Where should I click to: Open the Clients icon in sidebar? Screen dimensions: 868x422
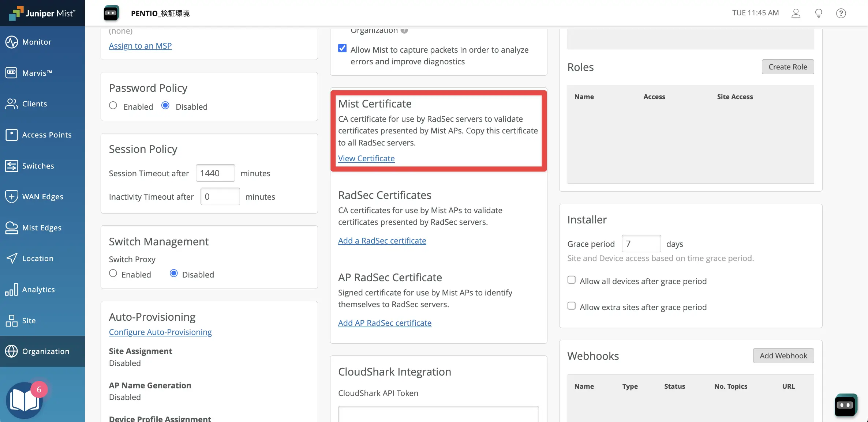[x=11, y=104]
